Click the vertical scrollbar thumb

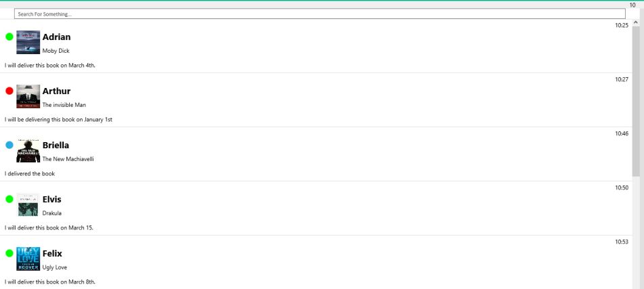636,102
